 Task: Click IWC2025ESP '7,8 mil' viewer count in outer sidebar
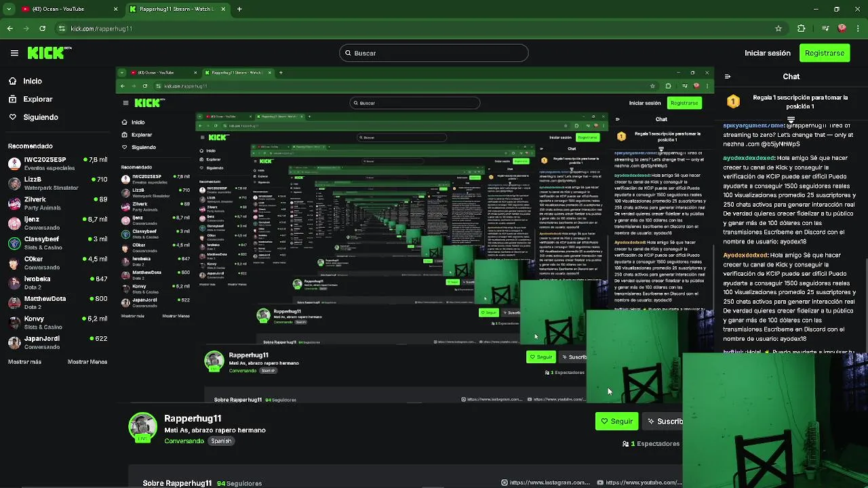point(94,160)
